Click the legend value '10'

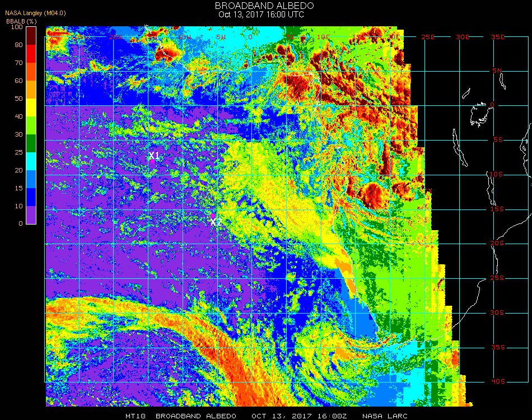tap(18, 206)
